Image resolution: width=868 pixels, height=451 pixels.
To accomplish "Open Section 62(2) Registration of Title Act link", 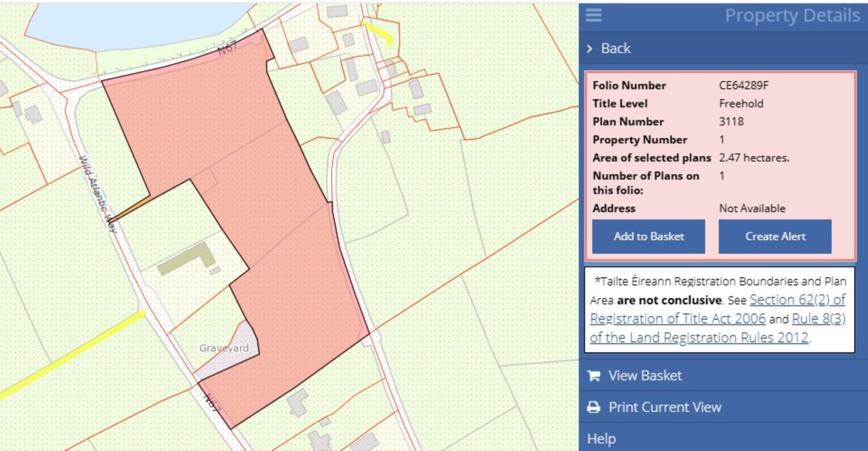I will 717,309.
